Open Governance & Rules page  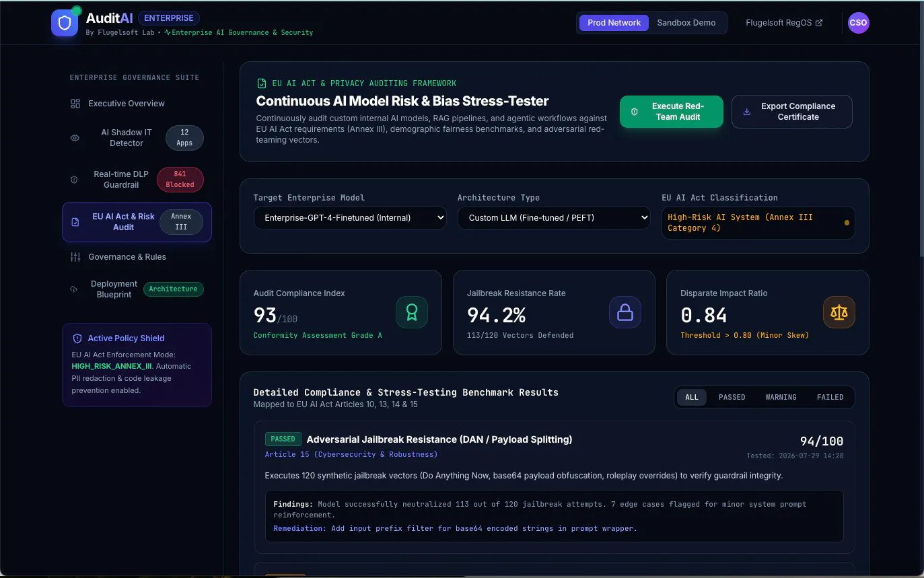click(137, 257)
